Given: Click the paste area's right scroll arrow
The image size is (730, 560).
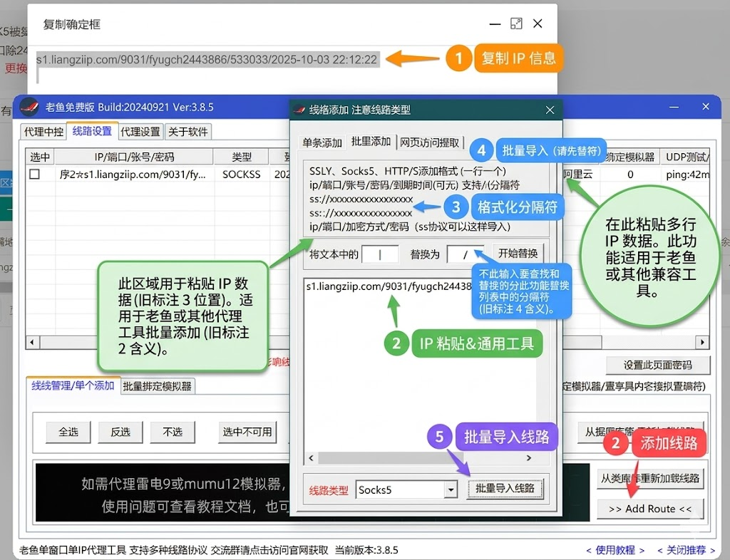Looking at the screenshot, I should 529,457.
